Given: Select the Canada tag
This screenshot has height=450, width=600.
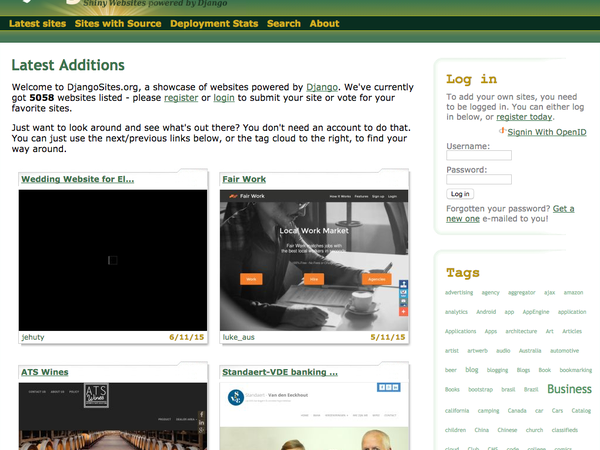Looking at the screenshot, I should coord(517,411).
